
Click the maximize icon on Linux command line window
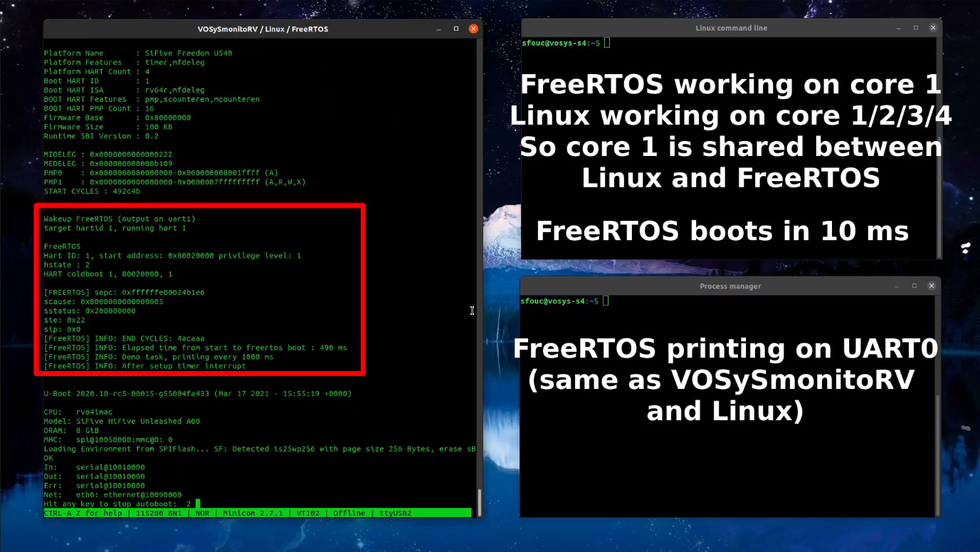(x=915, y=28)
